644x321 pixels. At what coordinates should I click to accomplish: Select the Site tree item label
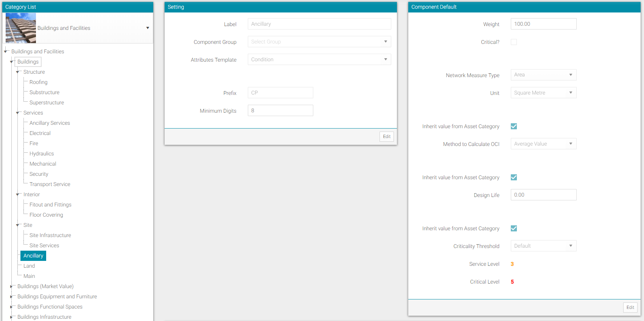pyautogui.click(x=28, y=225)
